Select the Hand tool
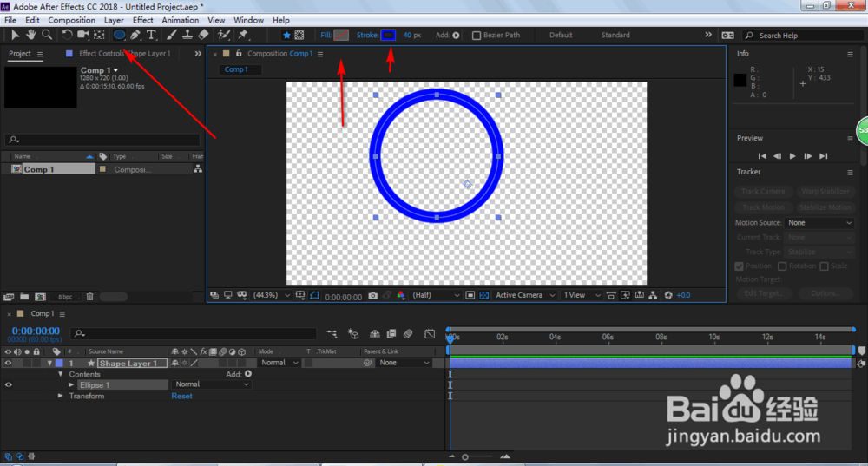The height and width of the screenshot is (466, 868). (x=30, y=35)
